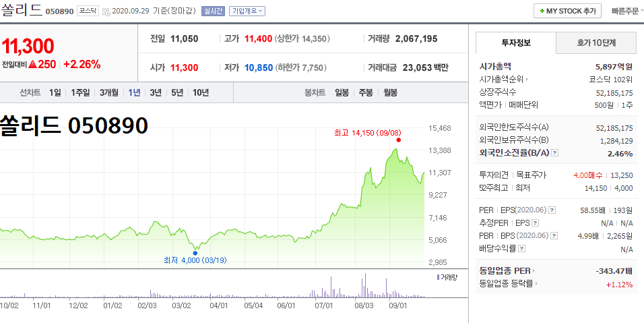
Task: Open the 동일업종 PER link
Action: point(508,271)
